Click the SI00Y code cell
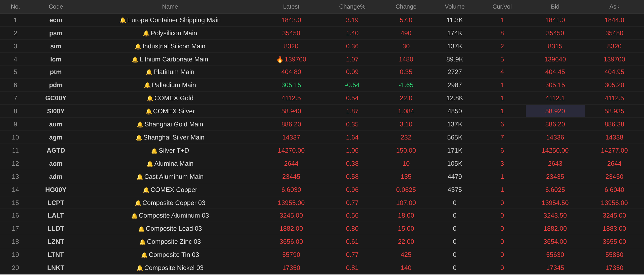Image resolution: width=644 pixels, height=278 pixels. (x=56, y=111)
